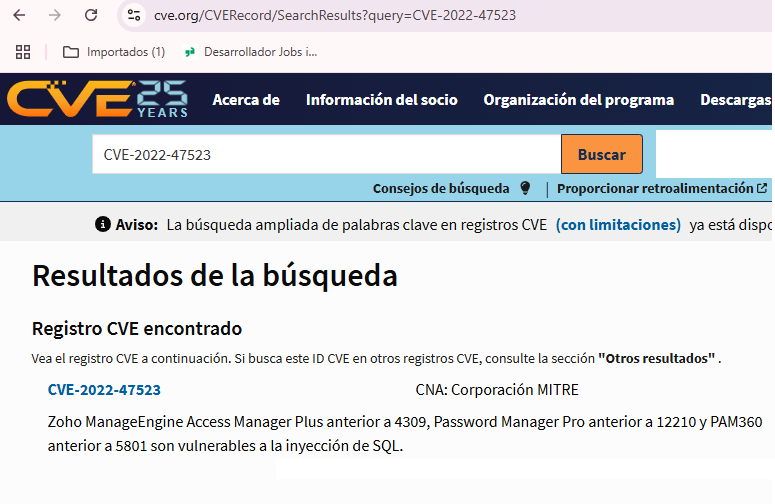Click the Aviso: notice label
Screen dimensions: 775x504
(x=137, y=225)
